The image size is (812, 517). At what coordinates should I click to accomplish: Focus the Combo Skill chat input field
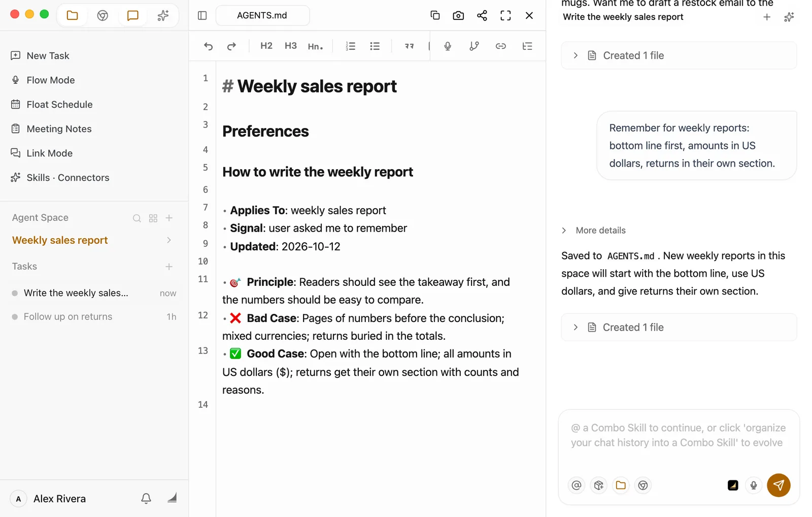pyautogui.click(x=679, y=436)
